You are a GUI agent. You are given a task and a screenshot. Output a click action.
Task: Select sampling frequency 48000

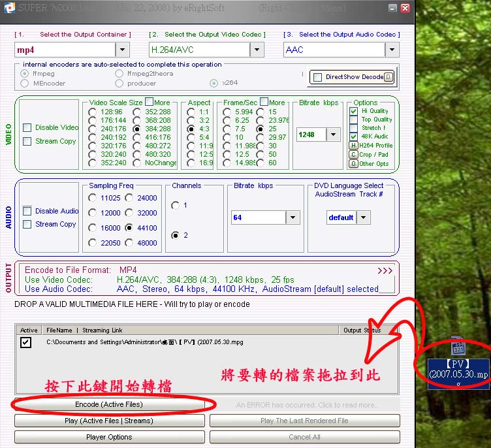tap(129, 243)
